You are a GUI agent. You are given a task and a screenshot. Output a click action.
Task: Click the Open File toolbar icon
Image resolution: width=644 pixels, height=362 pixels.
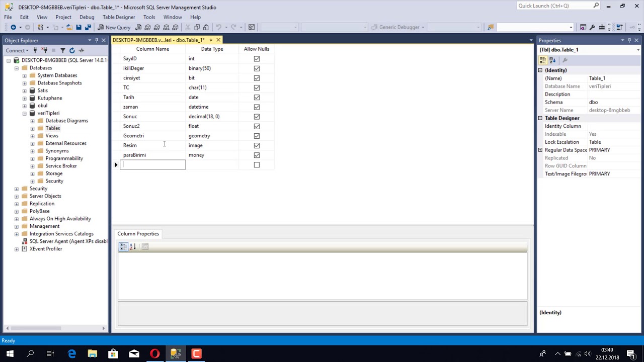pyautogui.click(x=69, y=27)
